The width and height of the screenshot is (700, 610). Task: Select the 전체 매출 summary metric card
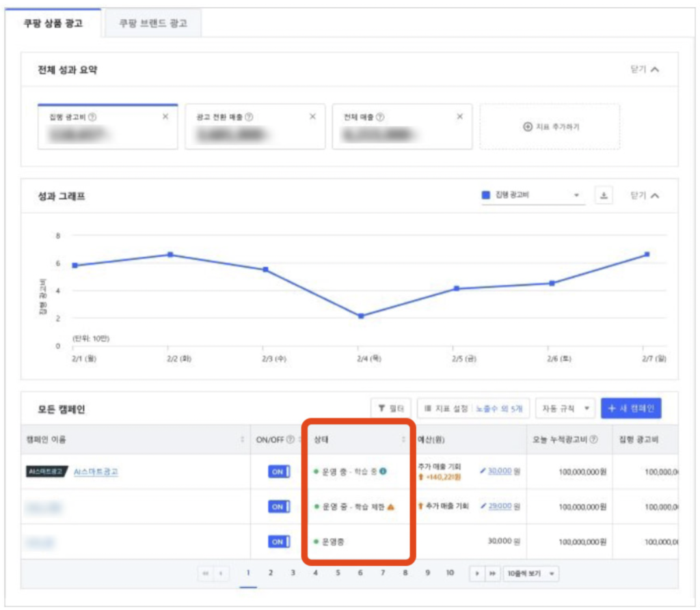pos(402,126)
